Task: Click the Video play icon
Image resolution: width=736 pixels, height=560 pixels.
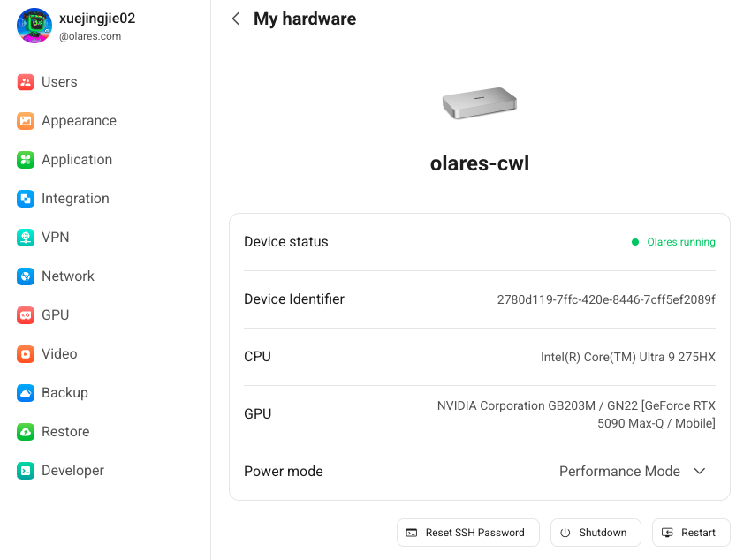Action: tap(26, 354)
